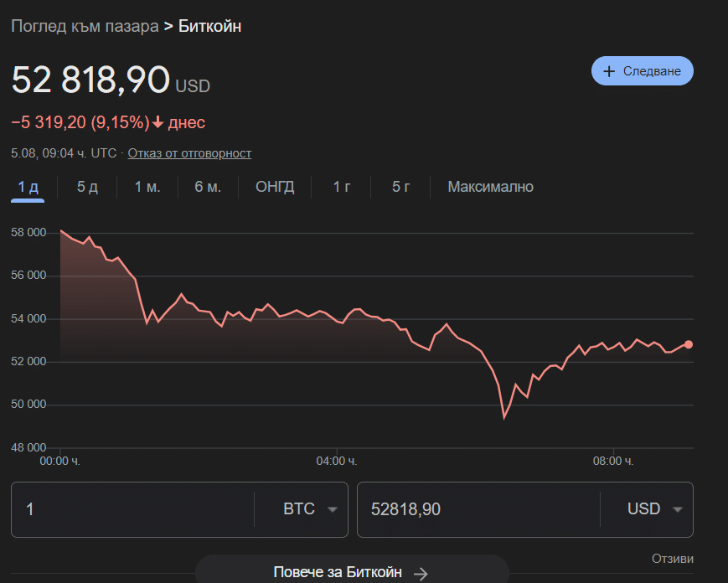Click the 5.08, 09:04 ч. UTC timestamp
This screenshot has height=583, width=728.
point(64,153)
